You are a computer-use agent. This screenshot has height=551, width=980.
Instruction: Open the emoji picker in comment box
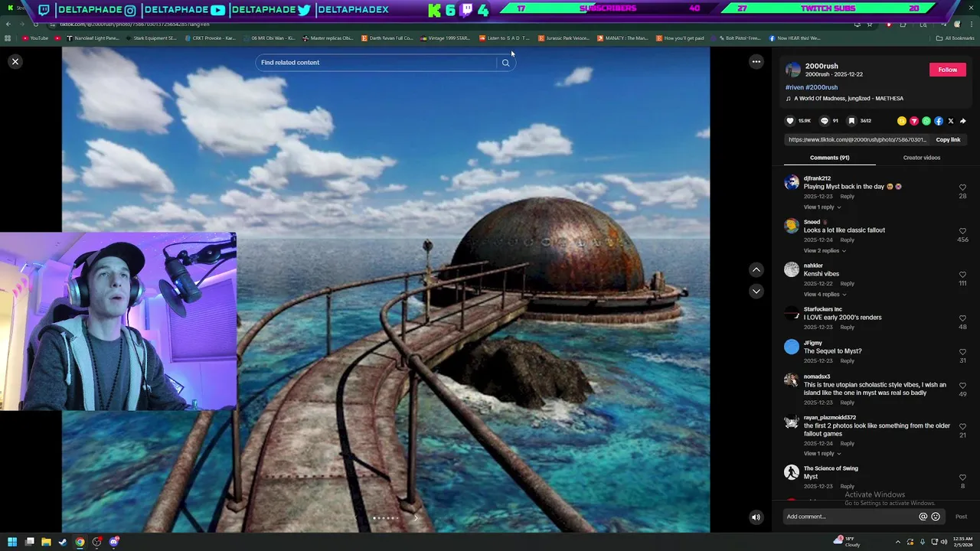tap(936, 517)
